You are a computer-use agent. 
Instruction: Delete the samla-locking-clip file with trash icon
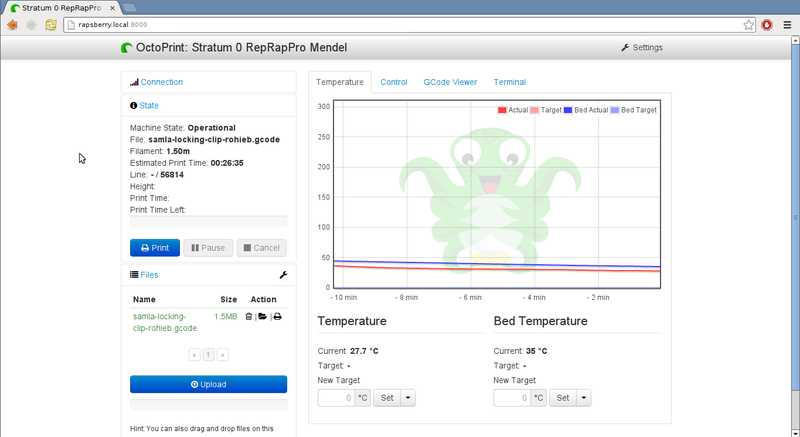[x=248, y=316]
